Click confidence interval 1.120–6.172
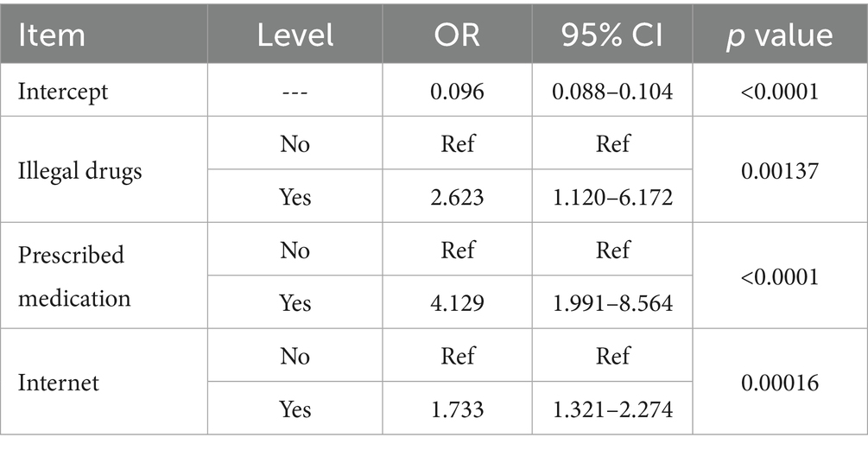868x450 pixels. pyautogui.click(x=612, y=197)
